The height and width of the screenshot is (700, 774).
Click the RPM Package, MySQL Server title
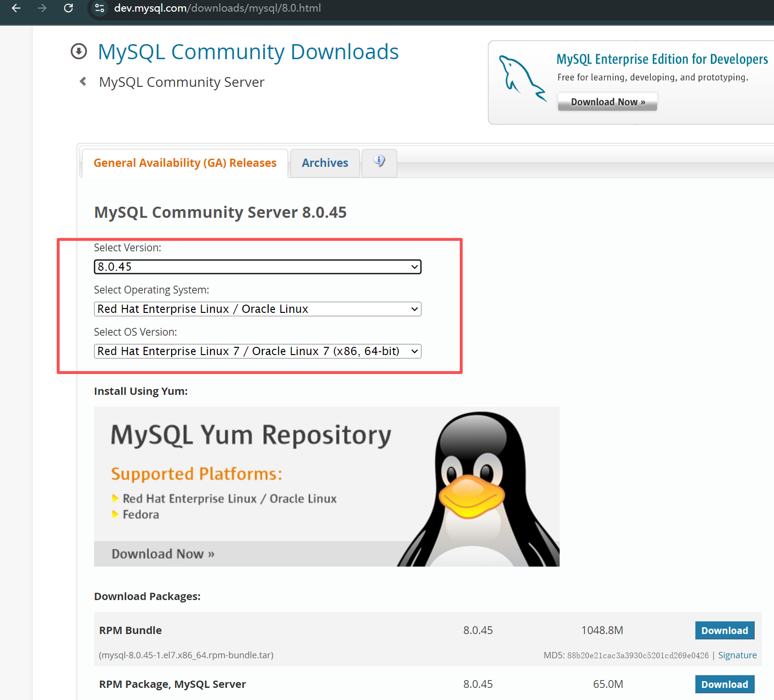point(173,684)
